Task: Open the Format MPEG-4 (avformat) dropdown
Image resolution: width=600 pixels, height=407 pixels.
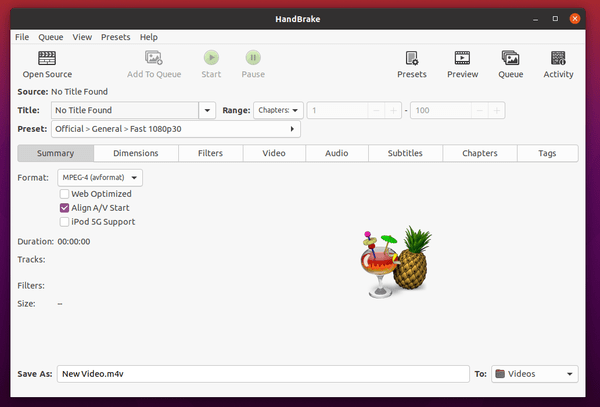Action: (100, 177)
